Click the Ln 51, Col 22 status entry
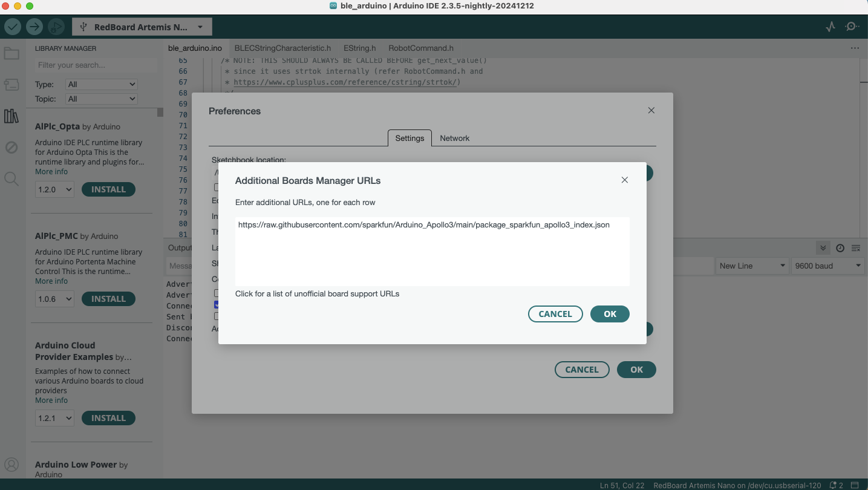Image resolution: width=868 pixels, height=490 pixels. [x=622, y=485]
